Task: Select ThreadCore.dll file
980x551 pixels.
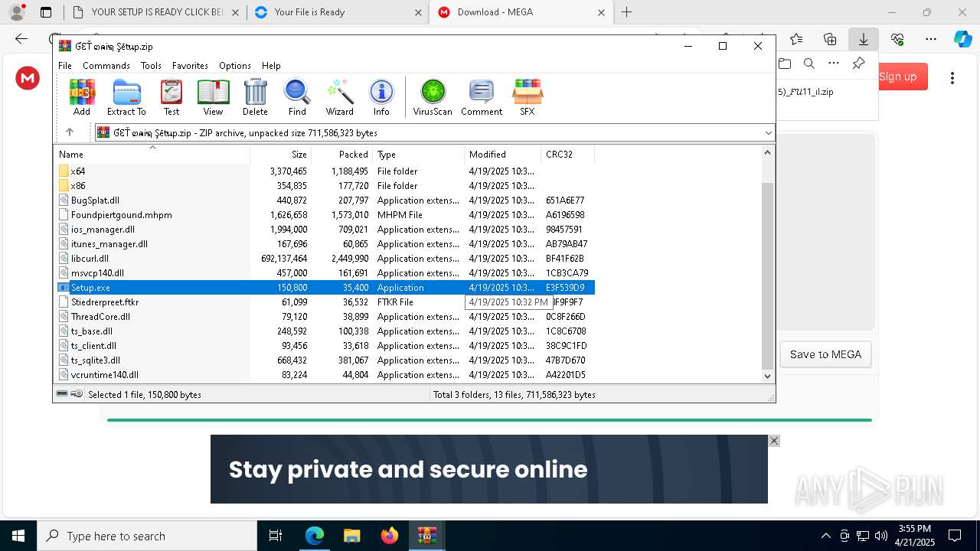Action: click(x=100, y=317)
